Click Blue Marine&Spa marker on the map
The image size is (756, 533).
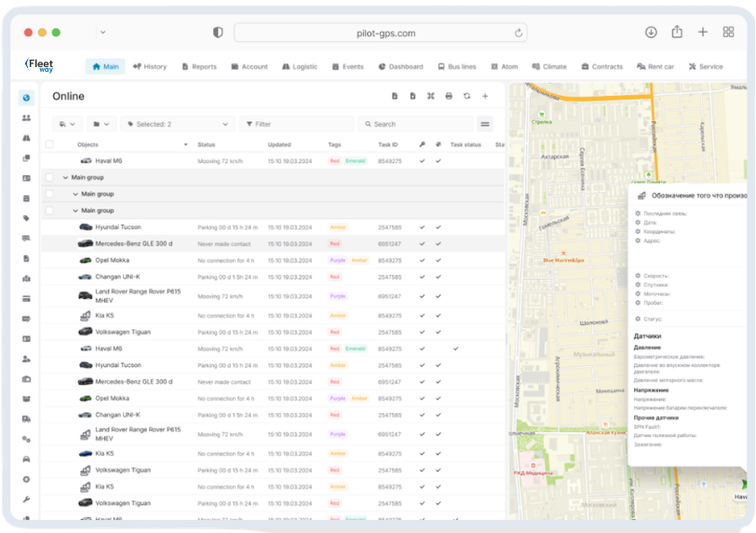[563, 257]
